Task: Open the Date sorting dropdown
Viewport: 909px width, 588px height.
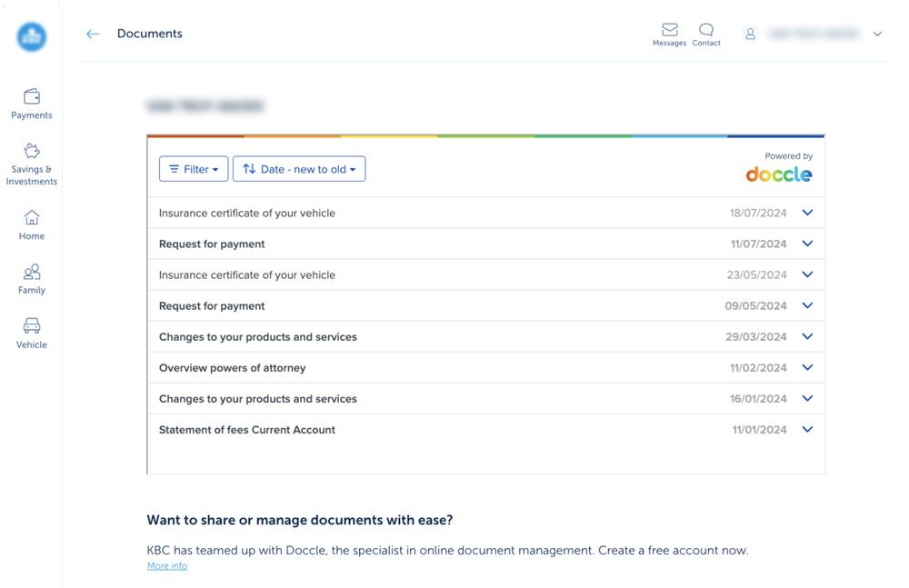Action: coord(299,168)
